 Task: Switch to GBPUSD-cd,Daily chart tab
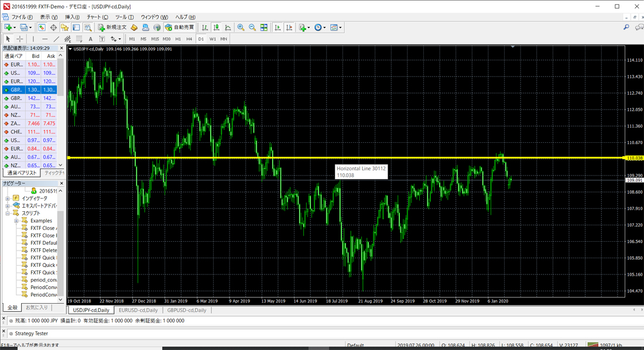(x=186, y=310)
